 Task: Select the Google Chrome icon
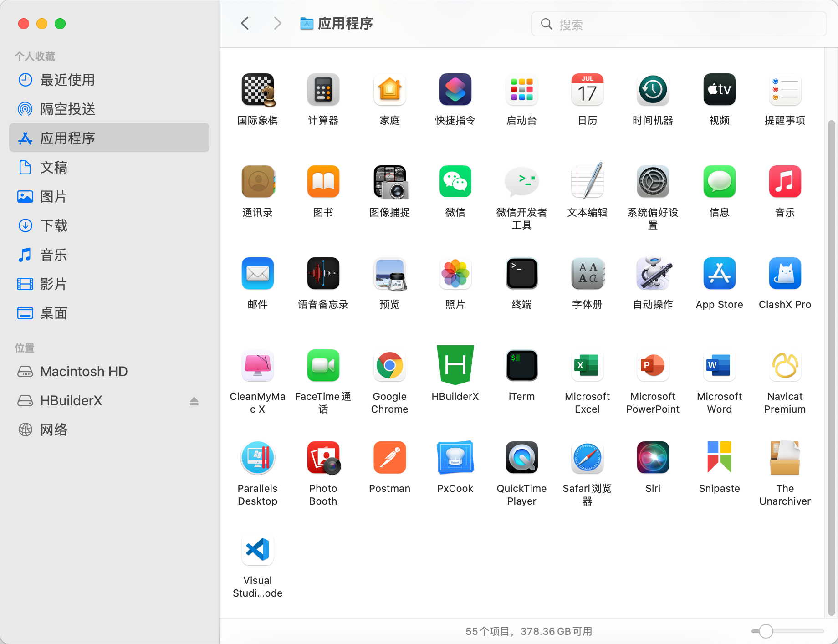point(390,366)
